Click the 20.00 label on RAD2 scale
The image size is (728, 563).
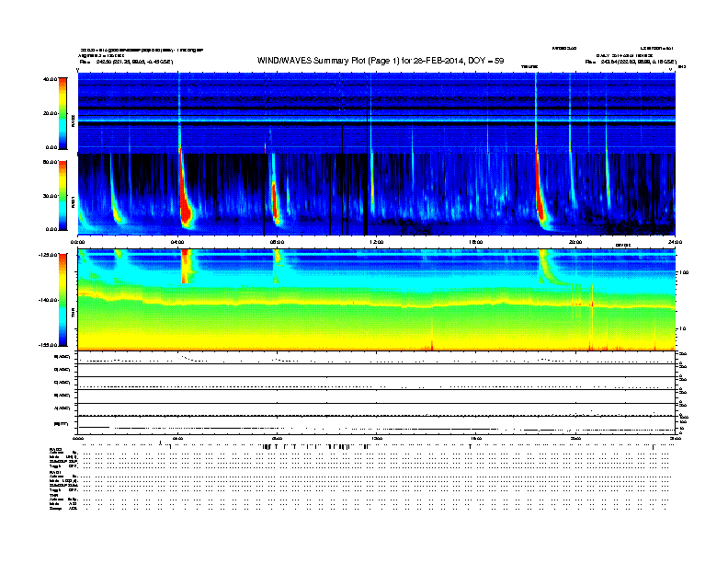(x=50, y=113)
